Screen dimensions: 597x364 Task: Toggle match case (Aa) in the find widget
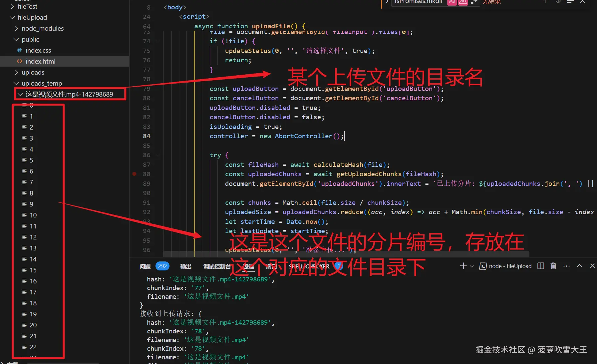pyautogui.click(x=452, y=2)
